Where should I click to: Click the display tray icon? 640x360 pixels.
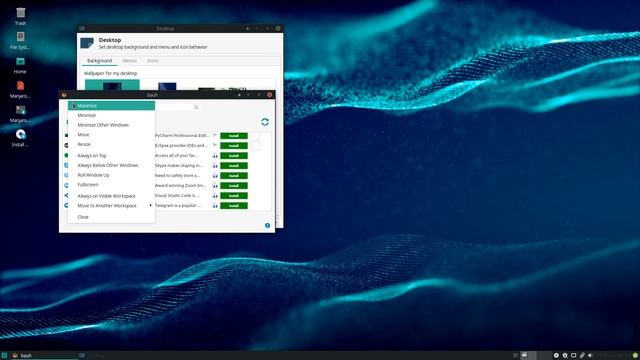[x=573, y=356]
